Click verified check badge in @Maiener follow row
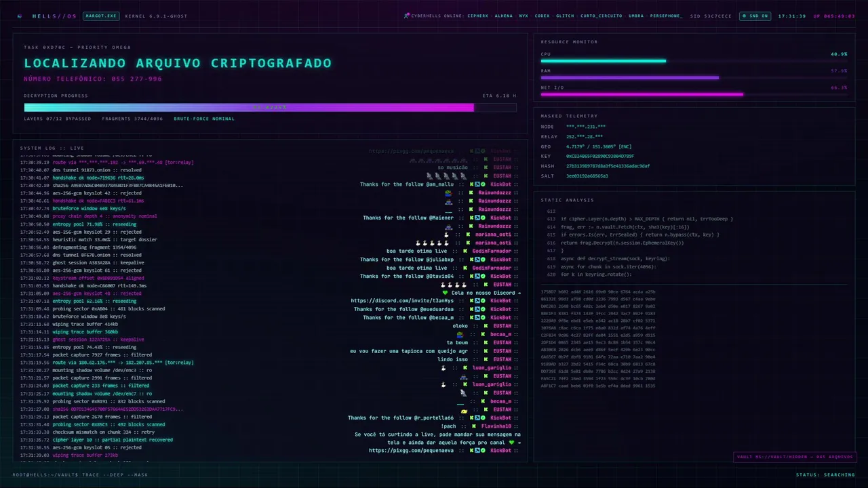The width and height of the screenshot is (868, 488). coord(483,218)
